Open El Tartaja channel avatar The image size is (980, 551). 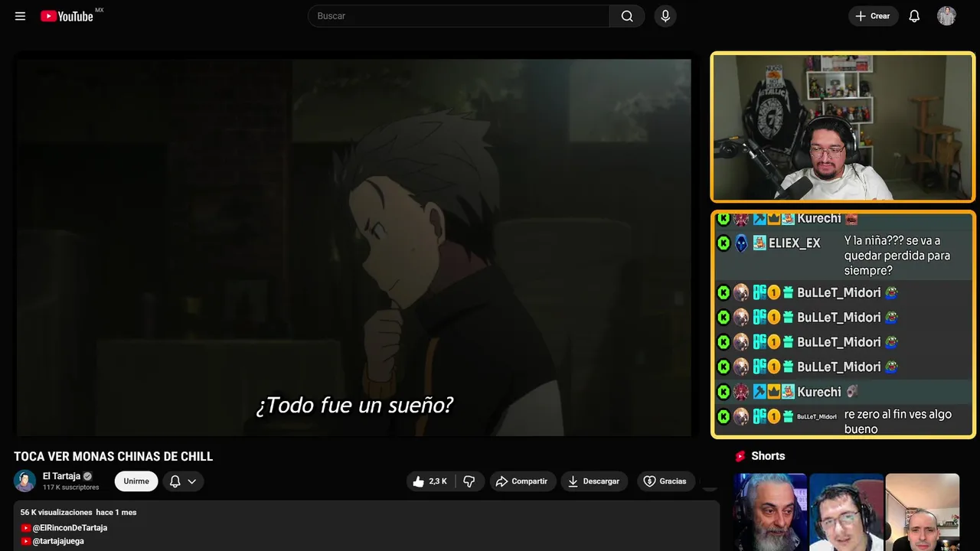pos(24,481)
